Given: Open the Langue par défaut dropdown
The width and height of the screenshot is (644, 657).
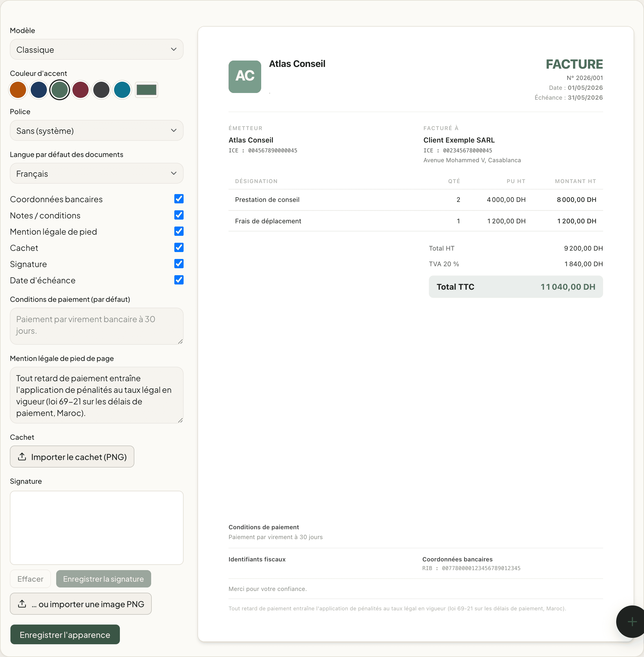Looking at the screenshot, I should coord(97,174).
